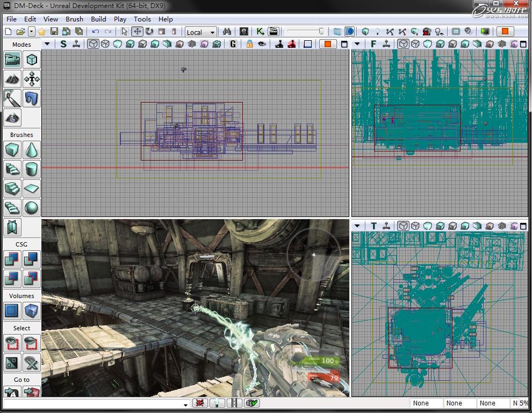Open search binoculars in main toolbar
The image size is (532, 413).
tap(227, 32)
